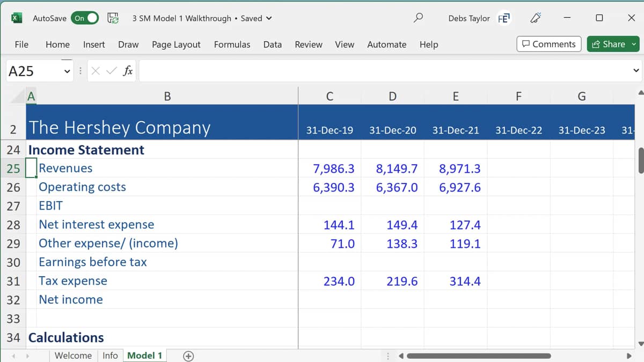The width and height of the screenshot is (644, 362).
Task: Click the Comments button
Action: coord(549,44)
